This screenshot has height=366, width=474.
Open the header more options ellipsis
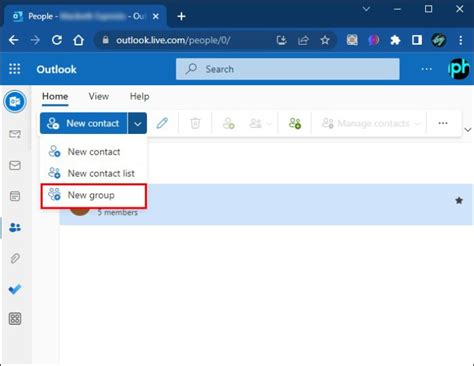pos(426,69)
